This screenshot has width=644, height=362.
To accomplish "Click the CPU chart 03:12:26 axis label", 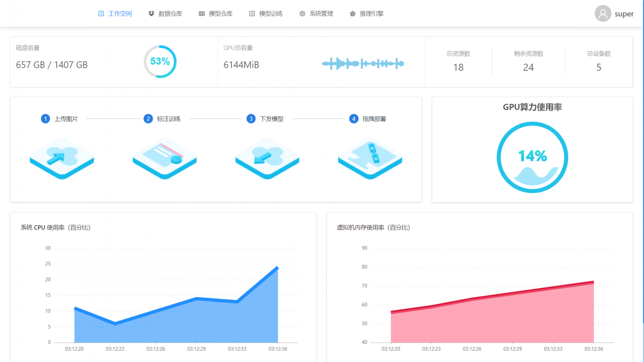I will (x=156, y=349).
